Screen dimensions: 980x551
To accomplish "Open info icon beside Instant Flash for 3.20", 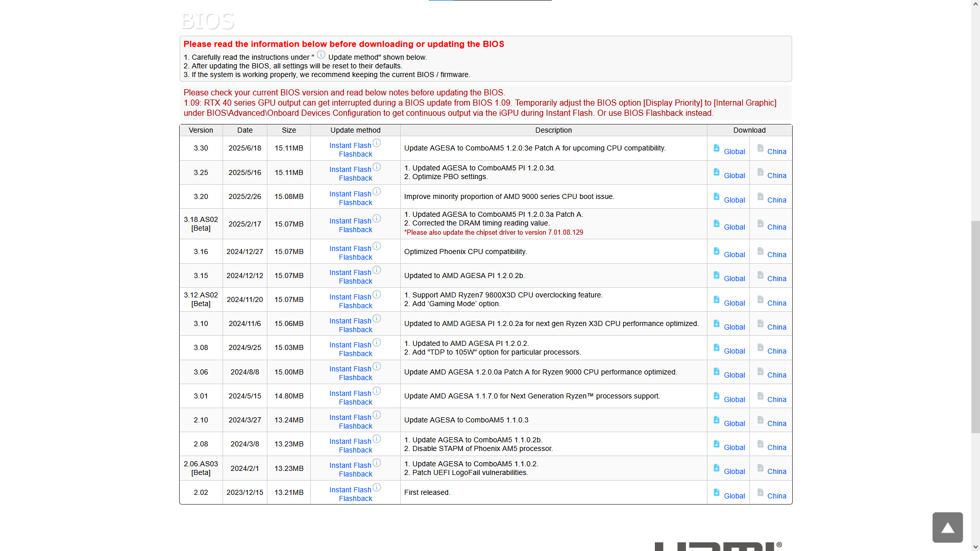I will (377, 191).
